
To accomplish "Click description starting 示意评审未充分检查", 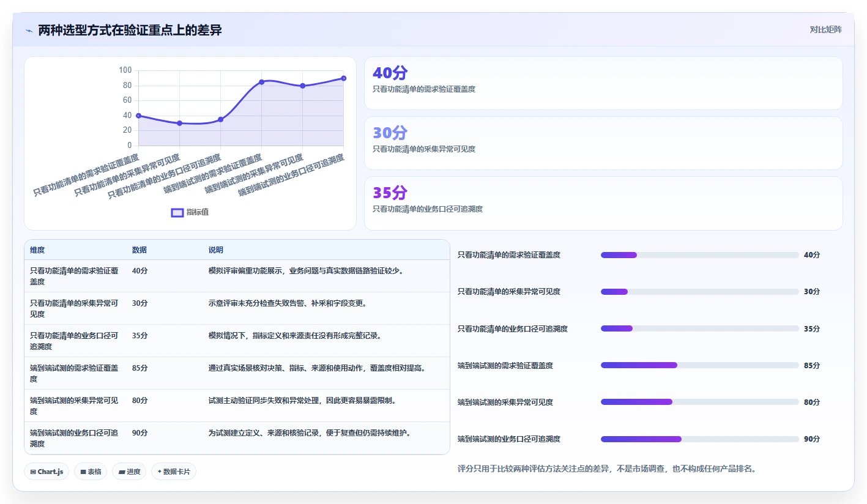I will tap(288, 303).
